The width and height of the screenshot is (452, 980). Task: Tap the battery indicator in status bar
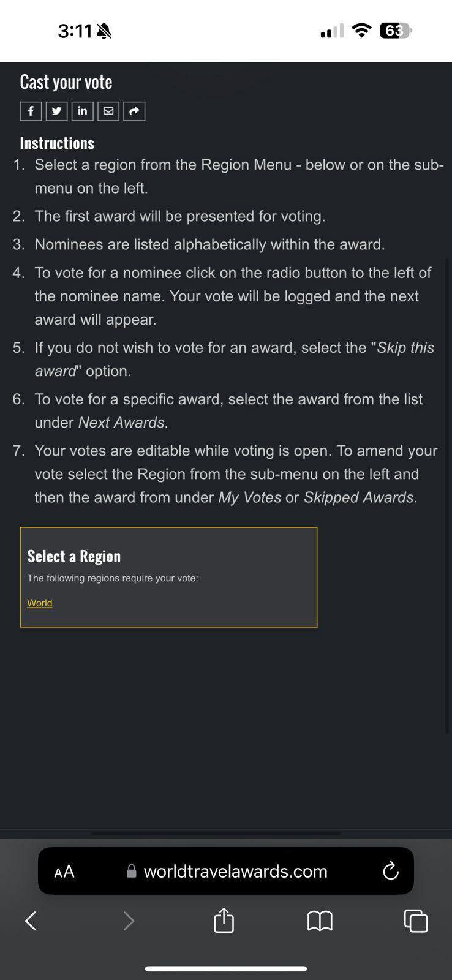pyautogui.click(x=395, y=31)
